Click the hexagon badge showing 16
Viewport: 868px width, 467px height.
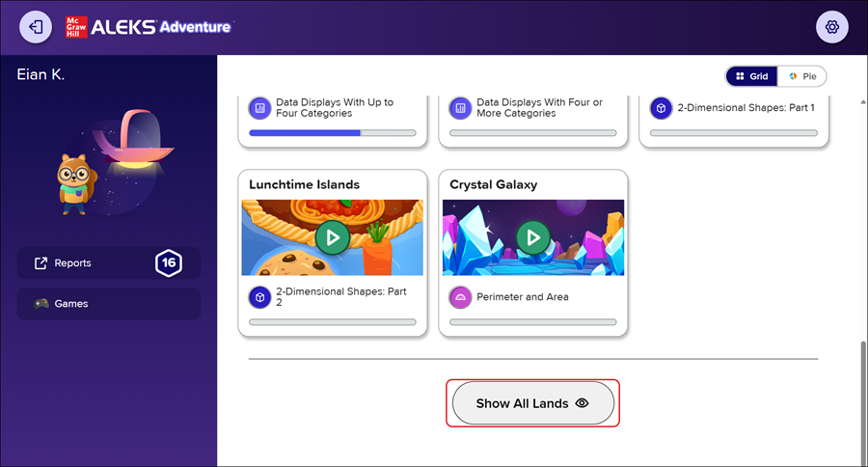pos(169,262)
